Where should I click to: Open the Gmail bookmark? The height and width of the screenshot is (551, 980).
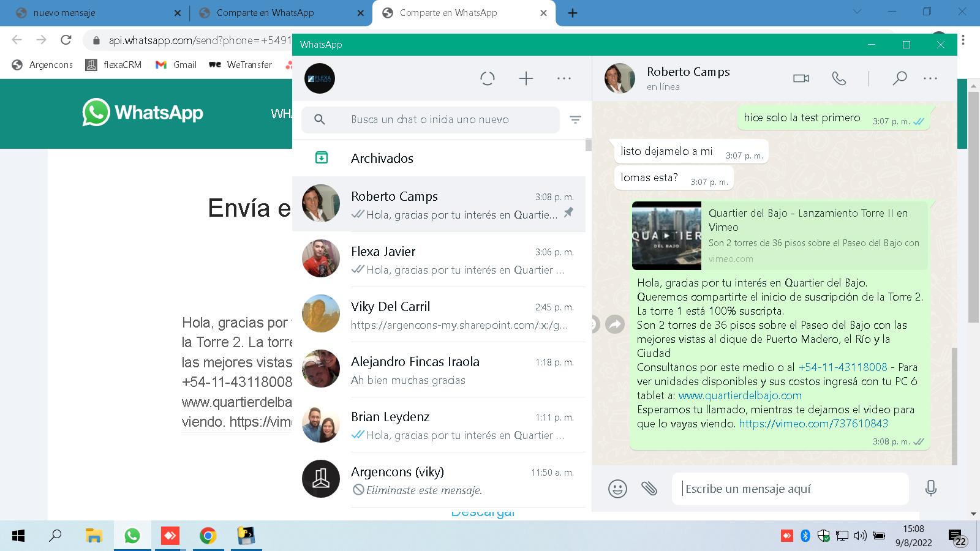pos(176,64)
